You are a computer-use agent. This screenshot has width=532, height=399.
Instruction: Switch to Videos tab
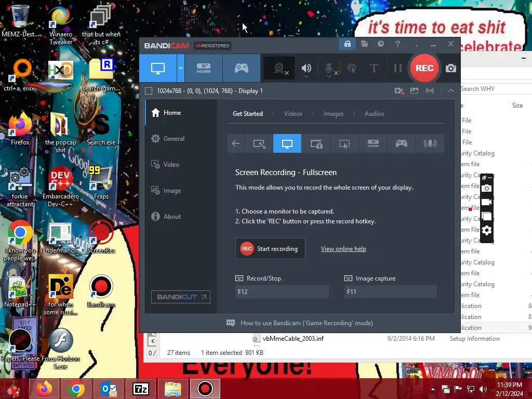(293, 114)
